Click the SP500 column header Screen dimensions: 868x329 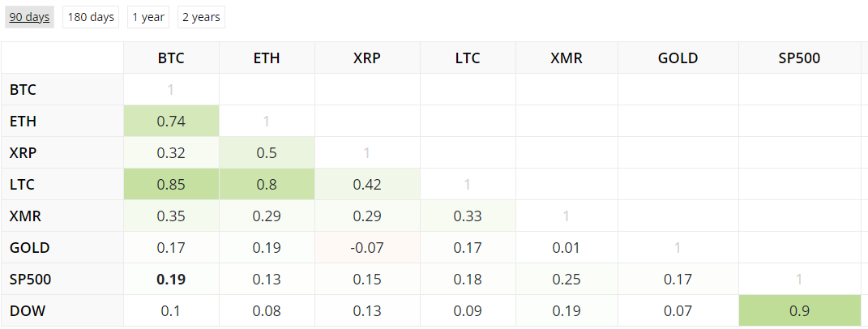(799, 58)
